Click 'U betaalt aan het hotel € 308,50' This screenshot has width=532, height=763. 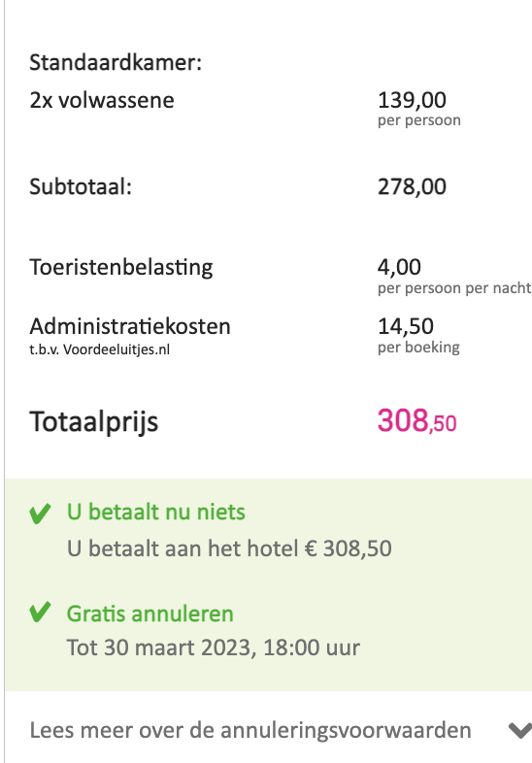[x=229, y=548]
